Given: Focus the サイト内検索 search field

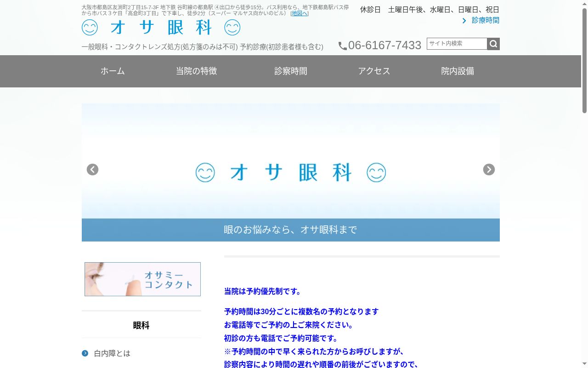Looking at the screenshot, I should tap(457, 44).
